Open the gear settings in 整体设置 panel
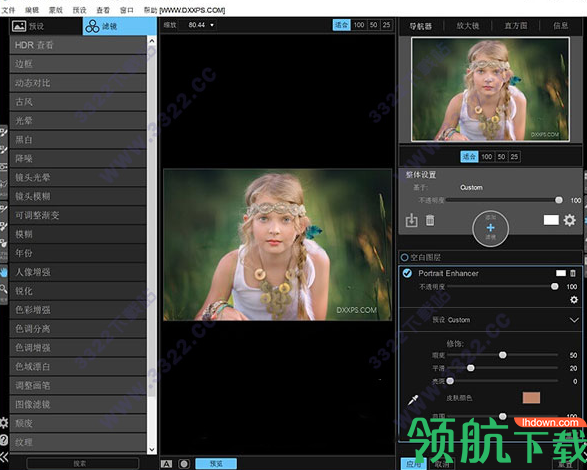 (x=569, y=220)
